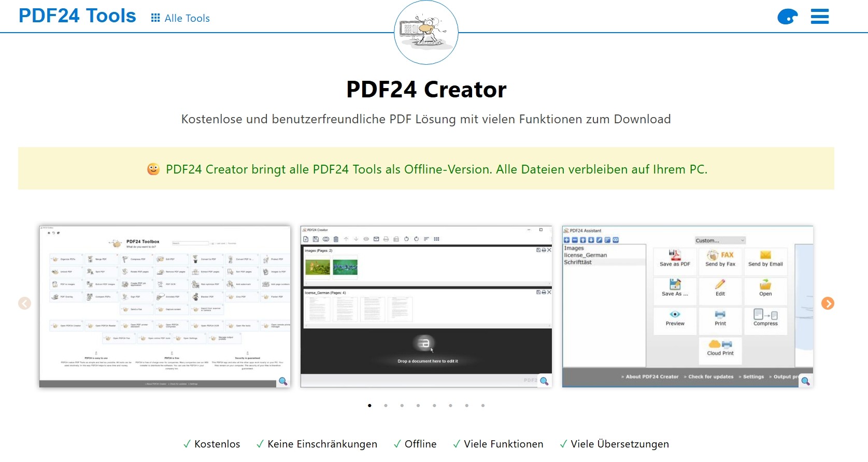Click magnifier on PDF24 Toolbox screenshot
This screenshot has height=462, width=868.
tap(283, 381)
